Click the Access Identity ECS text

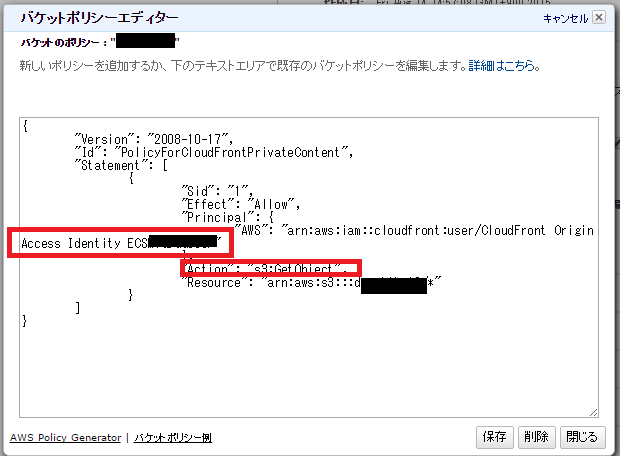84,243
